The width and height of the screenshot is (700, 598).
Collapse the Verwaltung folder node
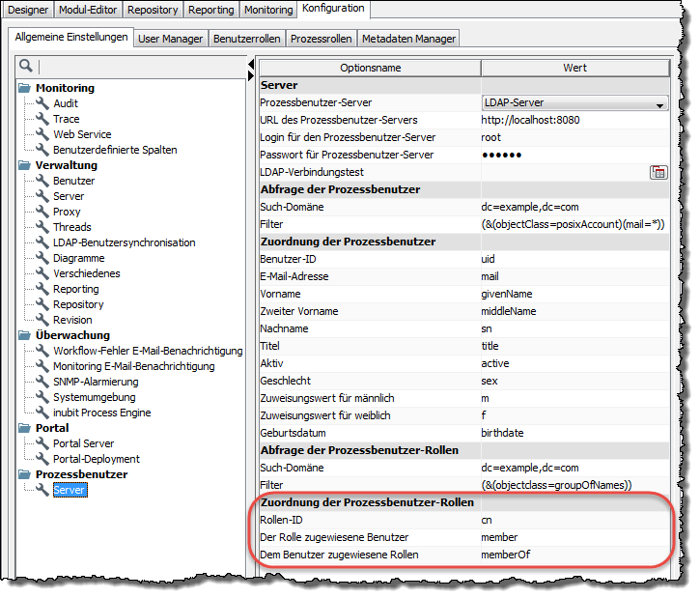24,165
